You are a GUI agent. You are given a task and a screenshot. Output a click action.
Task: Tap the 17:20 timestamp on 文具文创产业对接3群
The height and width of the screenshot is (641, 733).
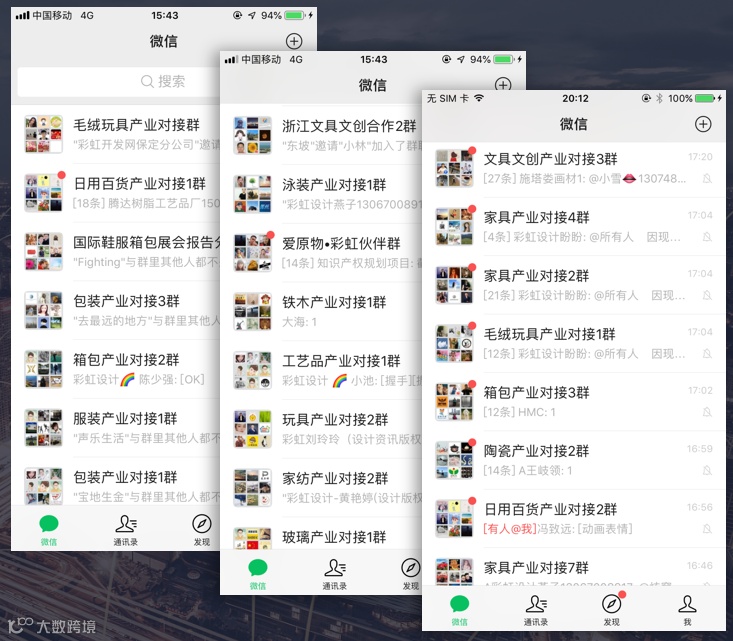[700, 157]
